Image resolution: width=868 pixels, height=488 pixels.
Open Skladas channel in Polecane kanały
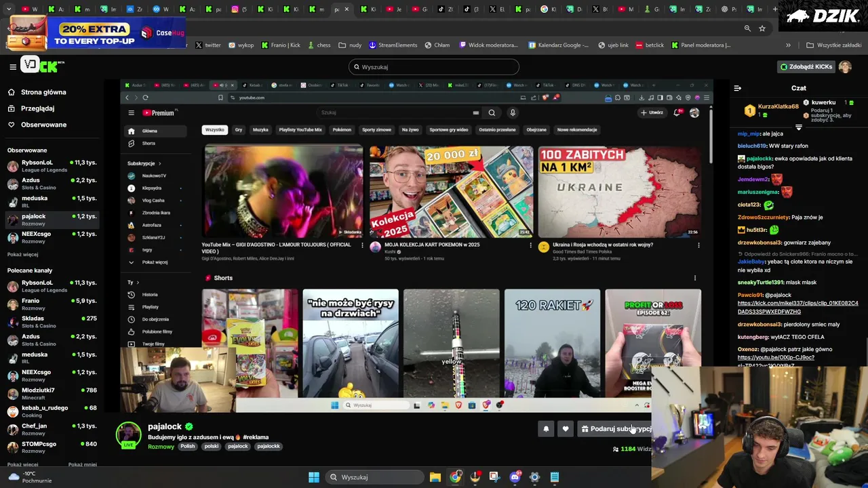point(52,322)
